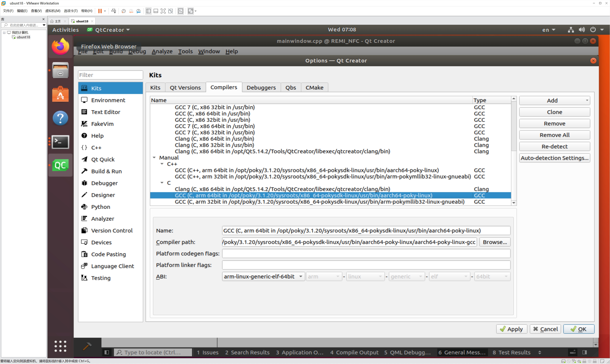Screen dimensions: 610x364
Task: Open Python options category
Action: pyautogui.click(x=111, y=207)
